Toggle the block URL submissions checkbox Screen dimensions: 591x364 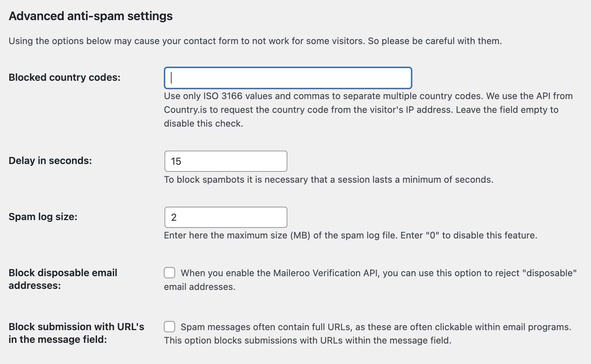coord(169,327)
